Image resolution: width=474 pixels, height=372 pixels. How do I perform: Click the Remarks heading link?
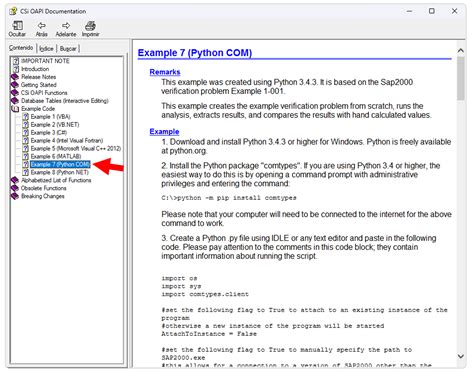[165, 72]
